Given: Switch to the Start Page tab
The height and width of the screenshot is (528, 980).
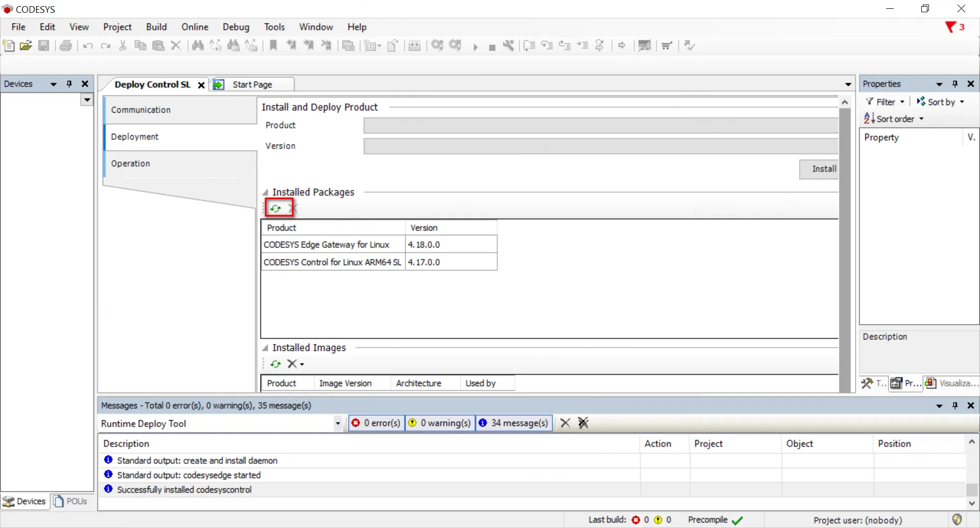Looking at the screenshot, I should pos(252,85).
